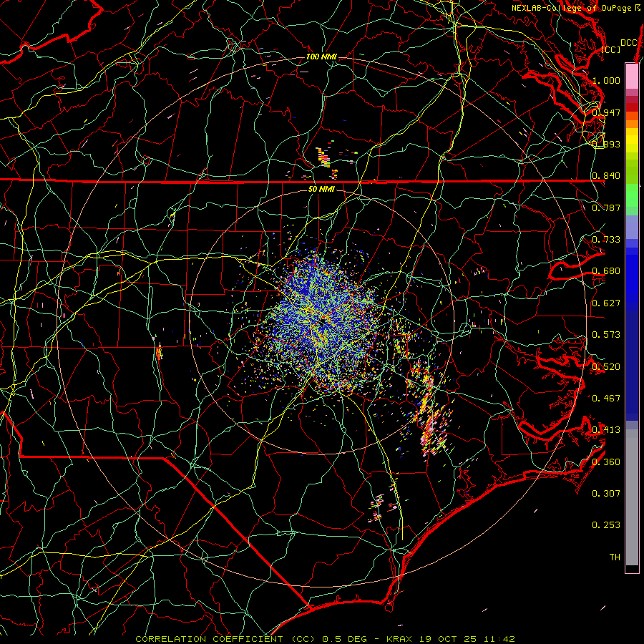Click the 0.520 scale value
Viewport: 644px width, 644px height.
[x=606, y=367]
